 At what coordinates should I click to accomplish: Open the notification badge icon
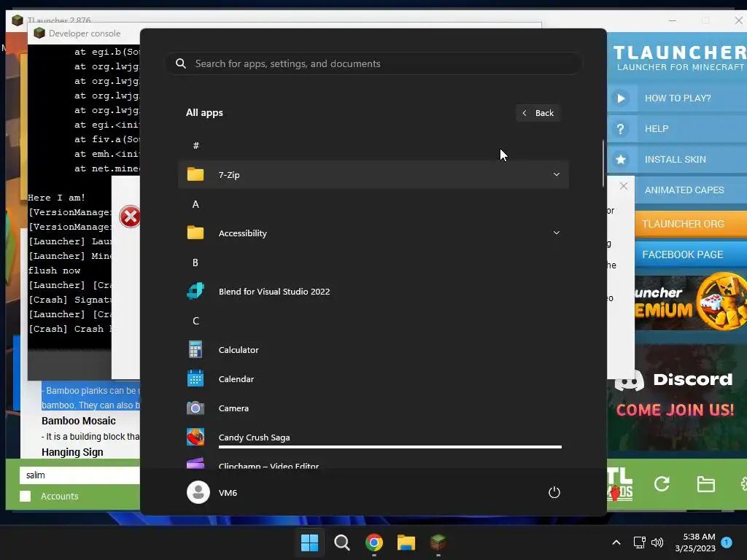(x=727, y=542)
